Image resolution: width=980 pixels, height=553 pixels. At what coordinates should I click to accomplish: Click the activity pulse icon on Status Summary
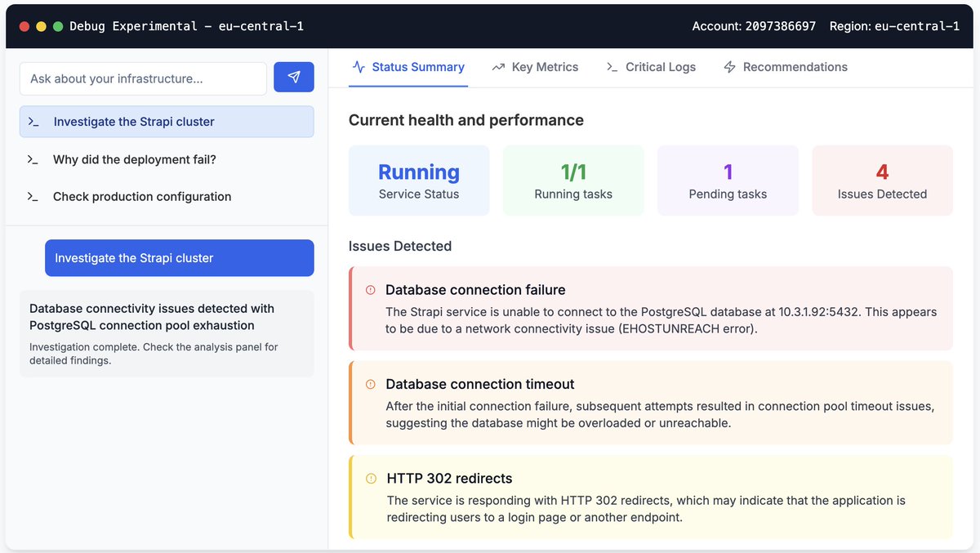pos(358,67)
